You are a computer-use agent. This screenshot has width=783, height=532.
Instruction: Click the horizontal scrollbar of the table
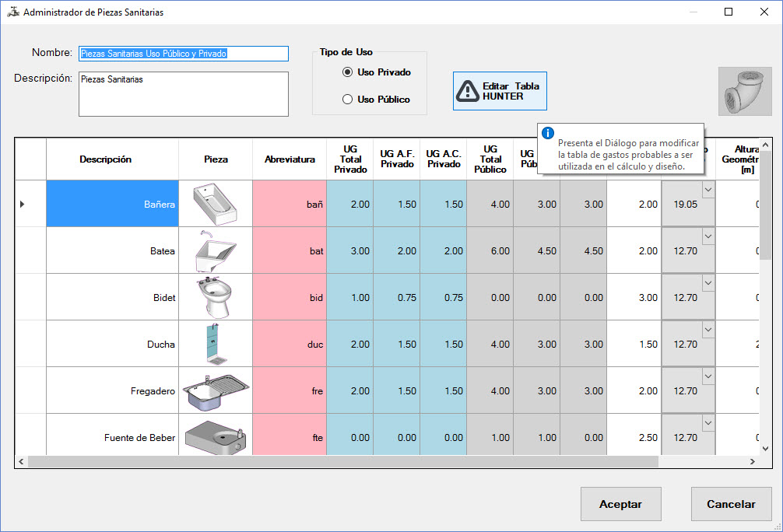pyautogui.click(x=342, y=461)
